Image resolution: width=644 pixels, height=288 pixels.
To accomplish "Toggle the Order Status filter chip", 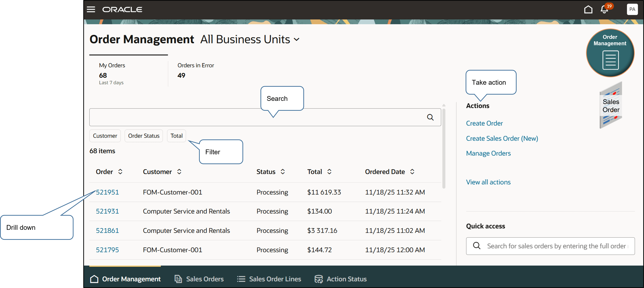I will pyautogui.click(x=144, y=136).
